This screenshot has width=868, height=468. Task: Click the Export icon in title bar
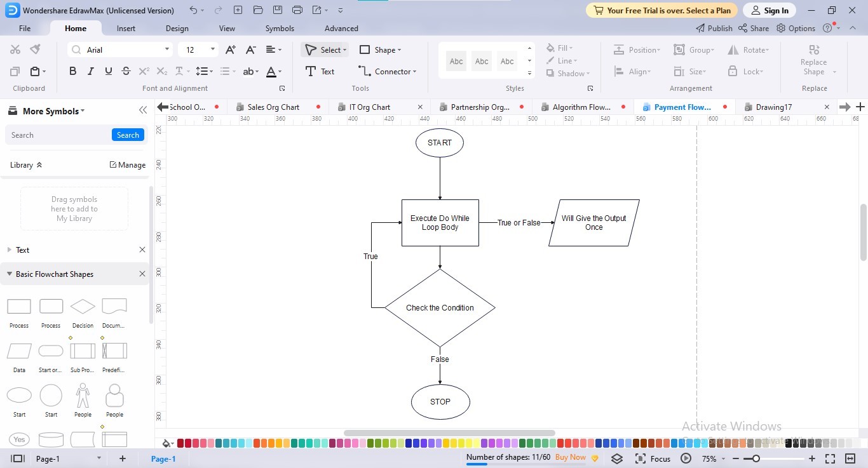pyautogui.click(x=317, y=10)
